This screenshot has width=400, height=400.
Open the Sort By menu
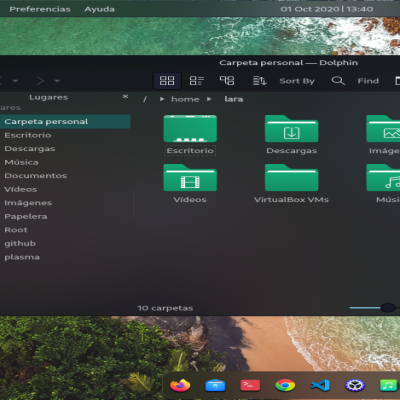click(x=297, y=81)
